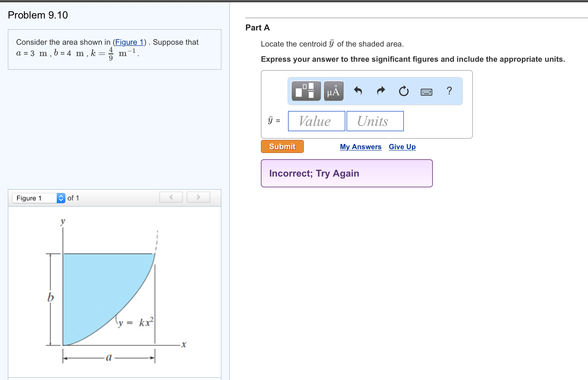This screenshot has height=380, width=588.
Task: Click inside the Units input field
Action: tap(375, 121)
